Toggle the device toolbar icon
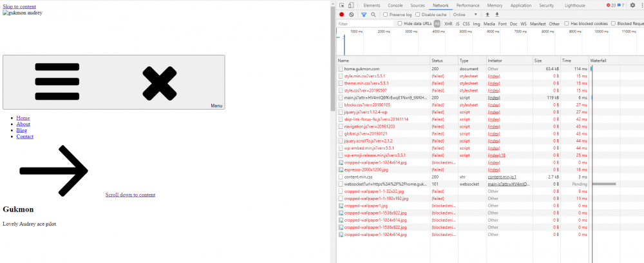This screenshot has width=644, height=263. click(x=351, y=5)
